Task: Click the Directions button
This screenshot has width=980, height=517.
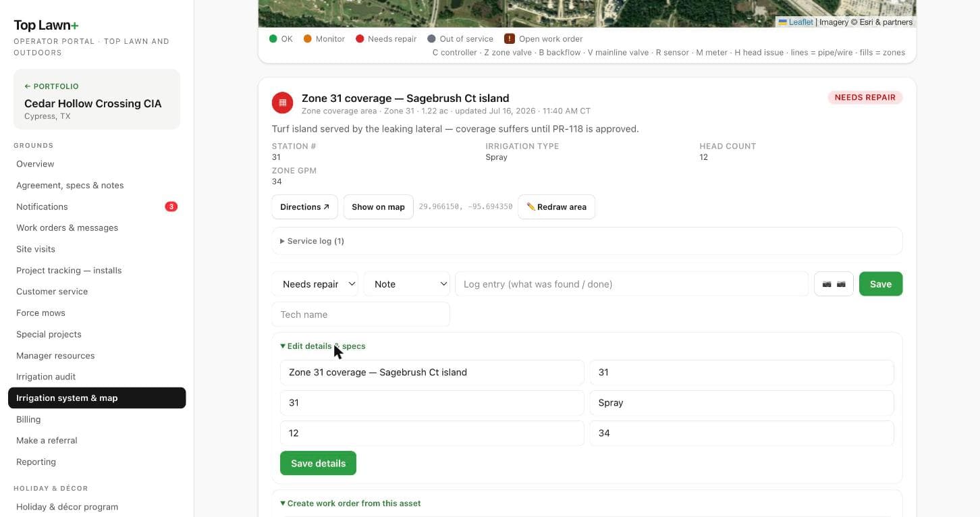Action: pyautogui.click(x=305, y=207)
